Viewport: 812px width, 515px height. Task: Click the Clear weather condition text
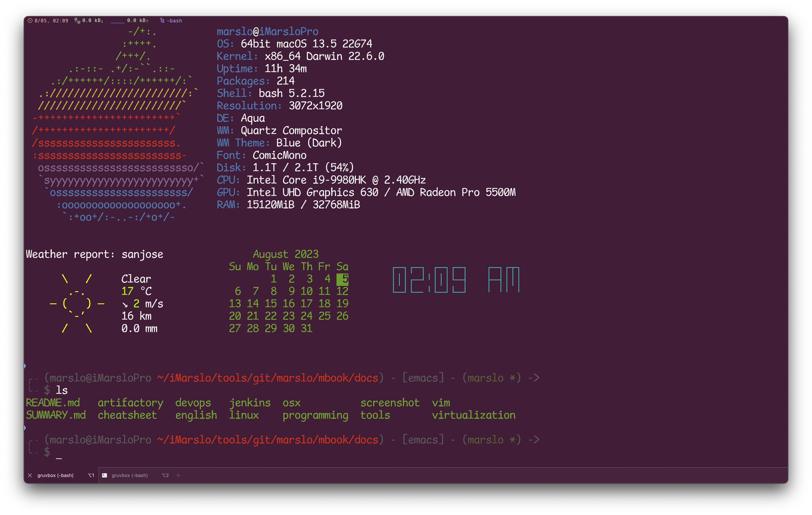coord(136,279)
